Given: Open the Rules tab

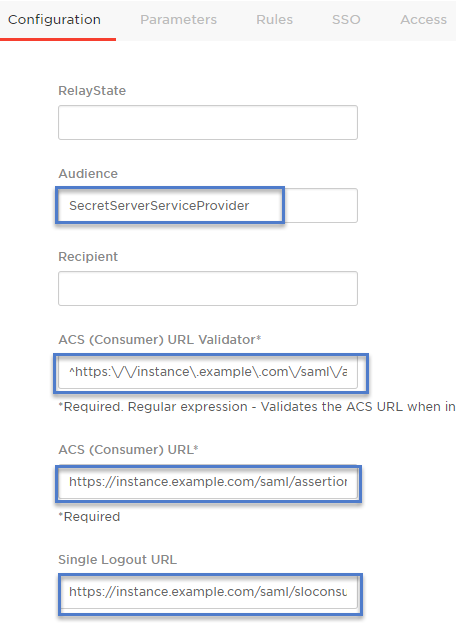Looking at the screenshot, I should pos(274,20).
